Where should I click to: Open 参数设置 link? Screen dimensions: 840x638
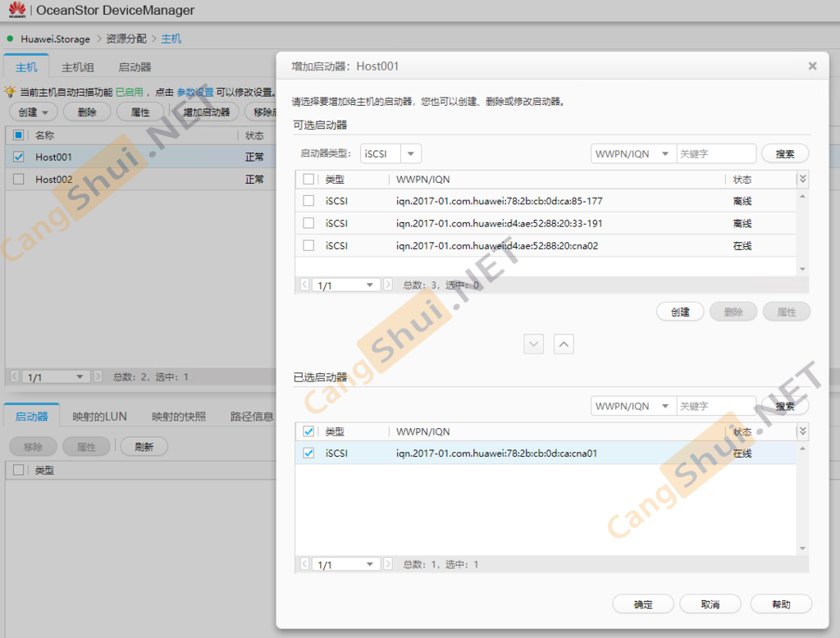pos(195,92)
